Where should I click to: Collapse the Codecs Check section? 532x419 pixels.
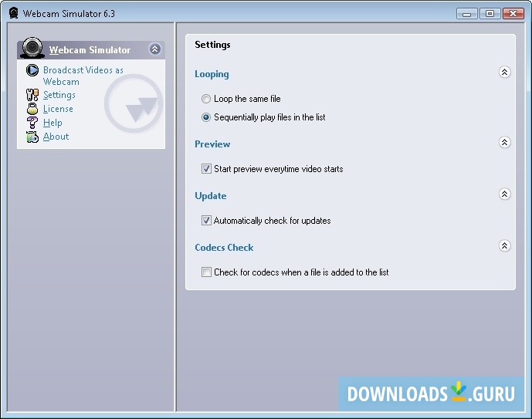pos(504,246)
